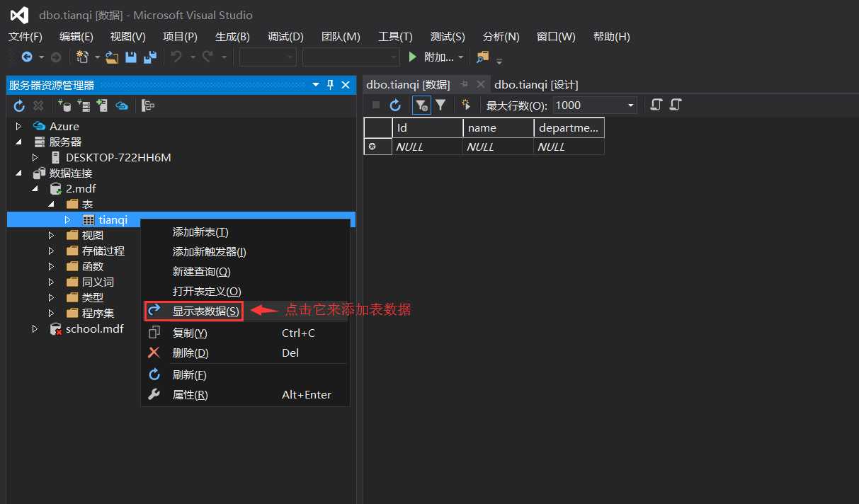Image resolution: width=859 pixels, height=504 pixels.
Task: Open the New Project icon dropdown arrow
Action: pos(97,57)
